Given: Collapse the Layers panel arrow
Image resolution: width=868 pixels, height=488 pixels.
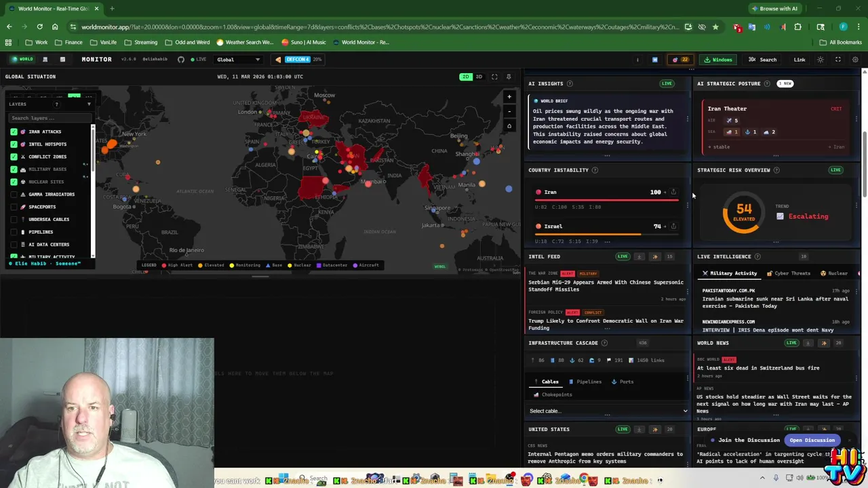Looking at the screenshot, I should (89, 104).
